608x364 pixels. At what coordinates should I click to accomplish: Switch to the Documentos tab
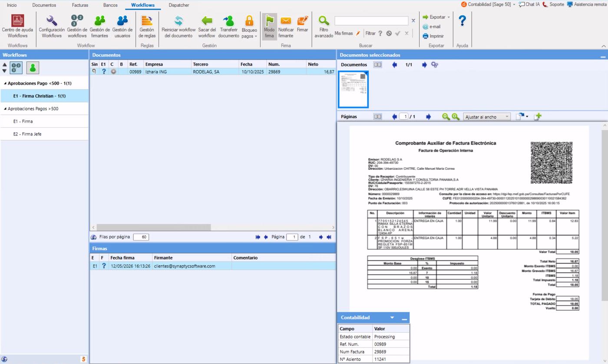[44, 5]
